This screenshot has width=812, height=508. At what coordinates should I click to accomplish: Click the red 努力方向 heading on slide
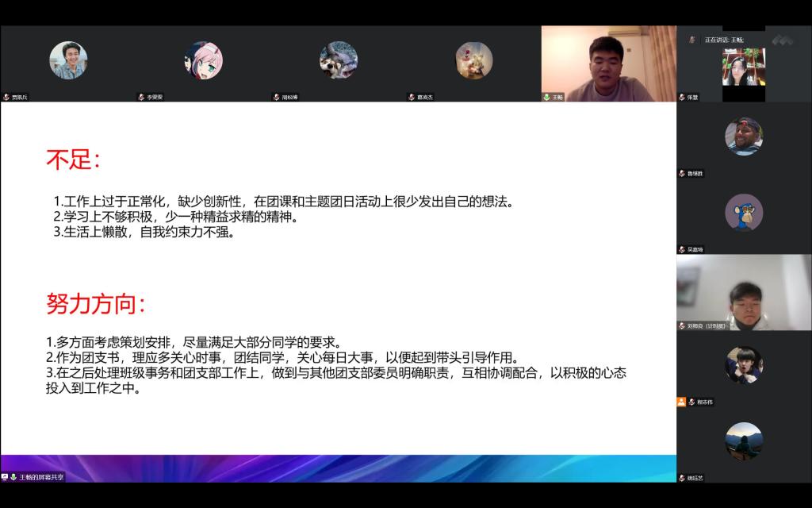pos(96,303)
